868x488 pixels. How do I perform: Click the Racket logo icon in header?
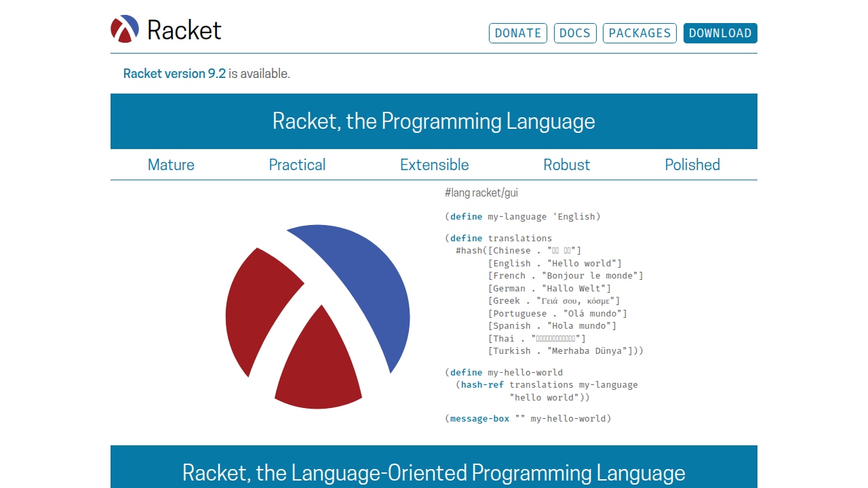[x=125, y=29]
